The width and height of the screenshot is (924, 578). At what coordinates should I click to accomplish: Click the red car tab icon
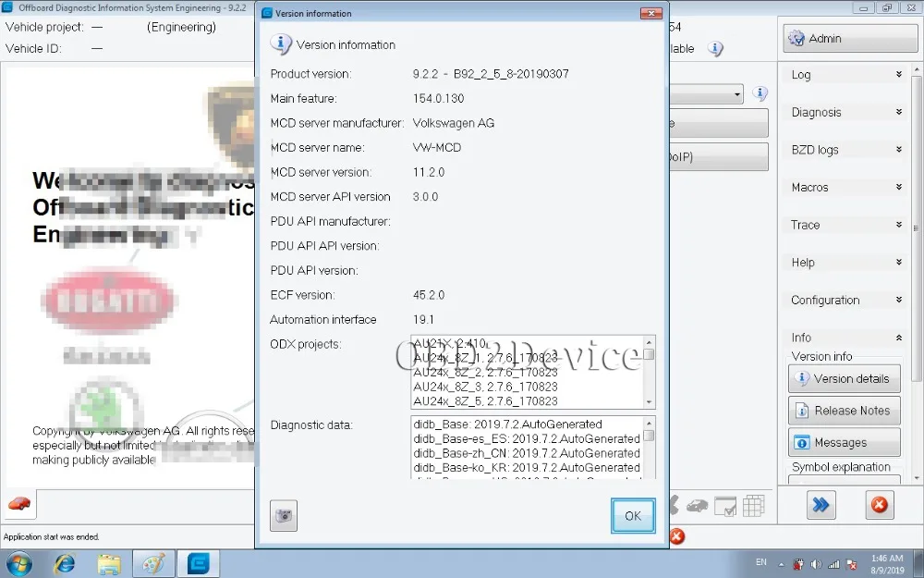[x=18, y=504]
